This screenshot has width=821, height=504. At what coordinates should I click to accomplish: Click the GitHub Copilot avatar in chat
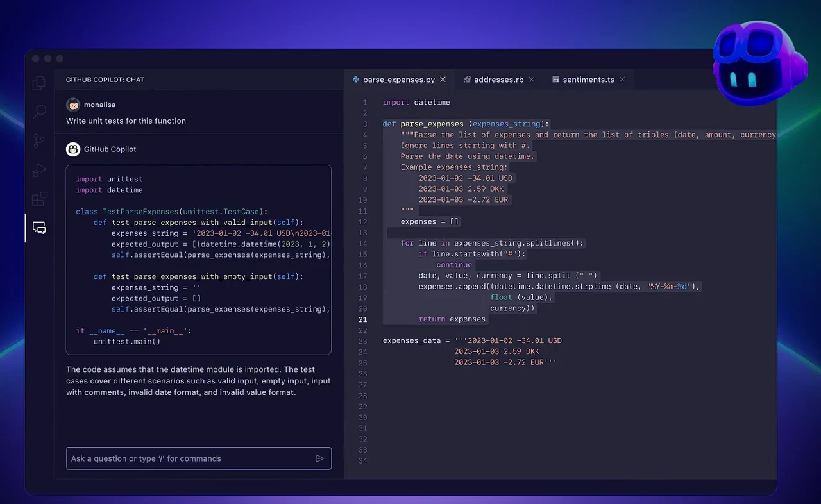[x=72, y=149]
